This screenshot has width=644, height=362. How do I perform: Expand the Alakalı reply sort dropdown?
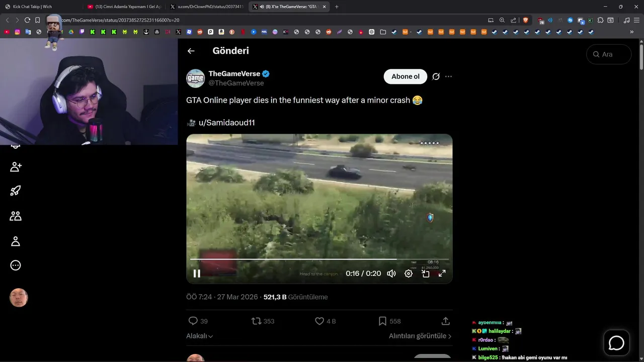pos(200,336)
